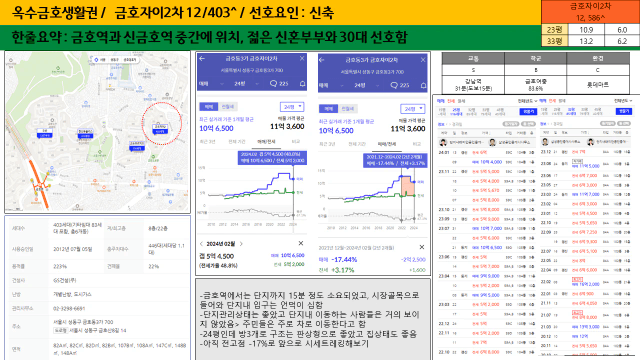Click circled 금호자이2차 marker on map
640x360 pixels.
[160, 129]
